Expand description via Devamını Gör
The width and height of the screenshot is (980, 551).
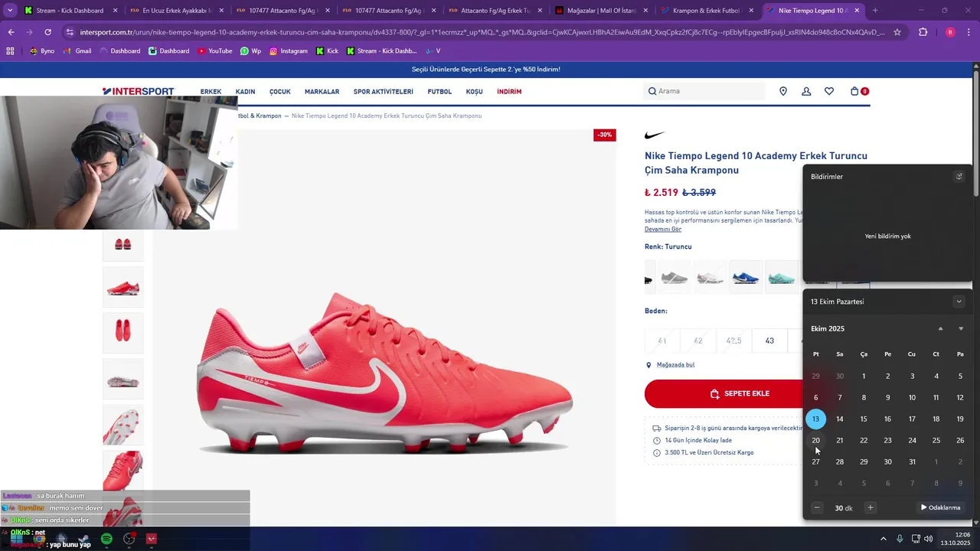click(x=663, y=229)
